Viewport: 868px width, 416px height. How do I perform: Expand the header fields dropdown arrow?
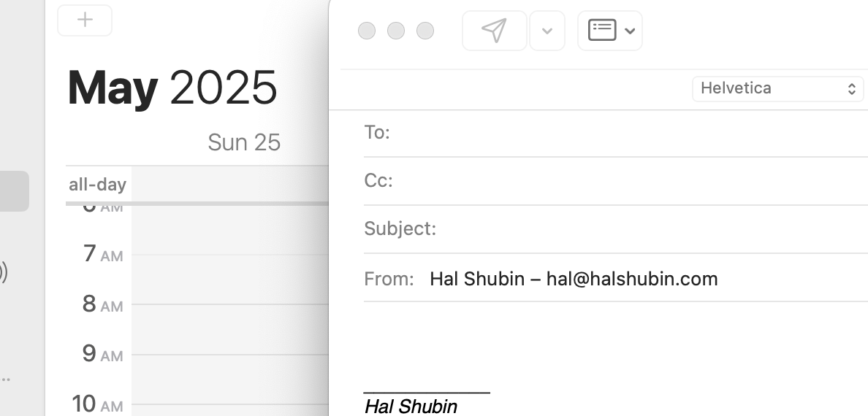point(630,31)
